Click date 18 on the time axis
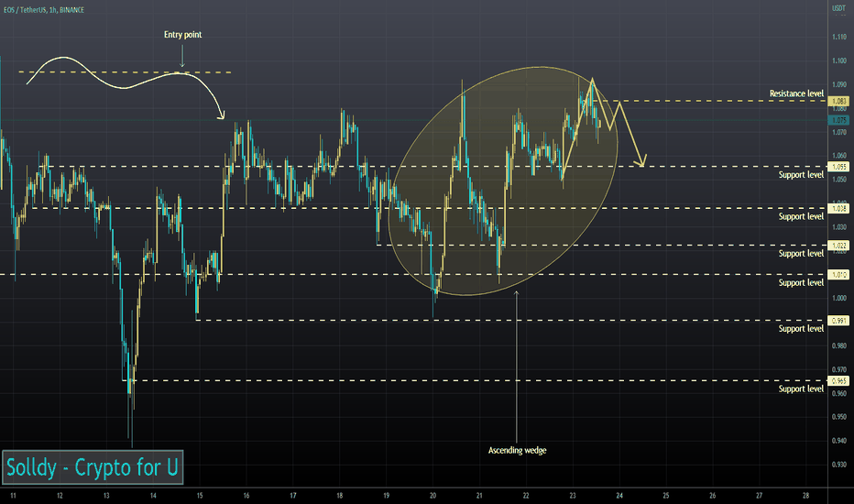This screenshot has width=854, height=504. (x=339, y=496)
